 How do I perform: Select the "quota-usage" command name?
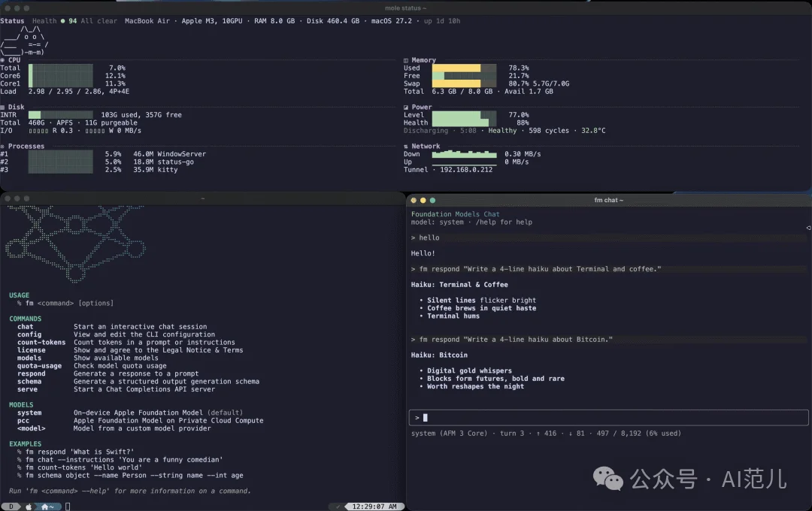pos(39,366)
